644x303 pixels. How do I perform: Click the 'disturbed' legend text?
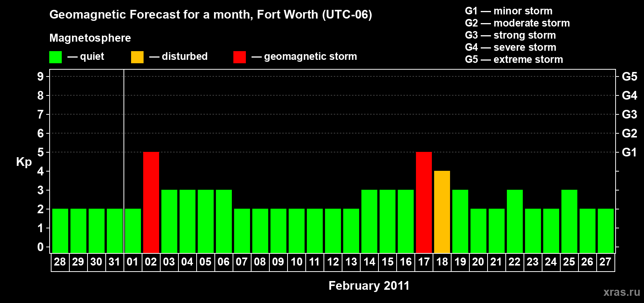tap(185, 56)
